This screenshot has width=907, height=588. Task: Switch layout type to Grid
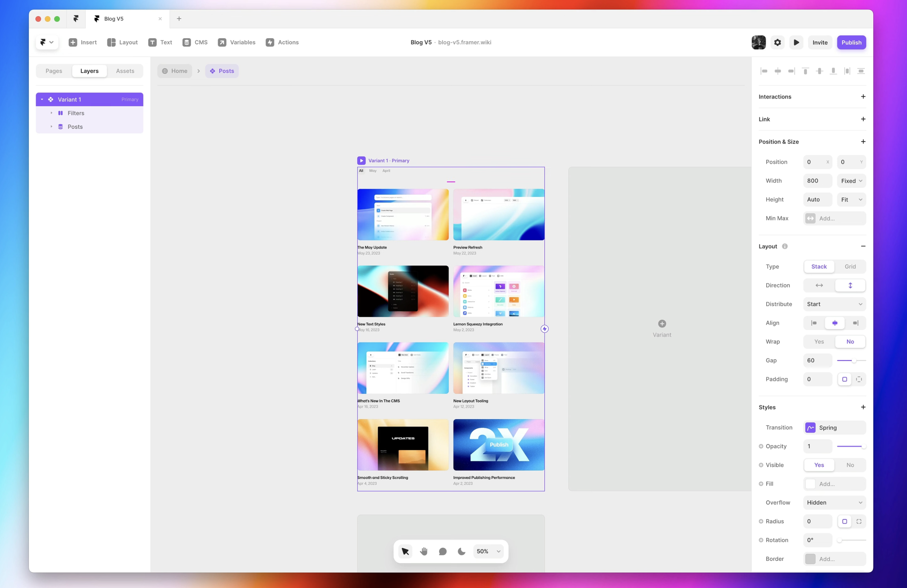[x=850, y=266]
